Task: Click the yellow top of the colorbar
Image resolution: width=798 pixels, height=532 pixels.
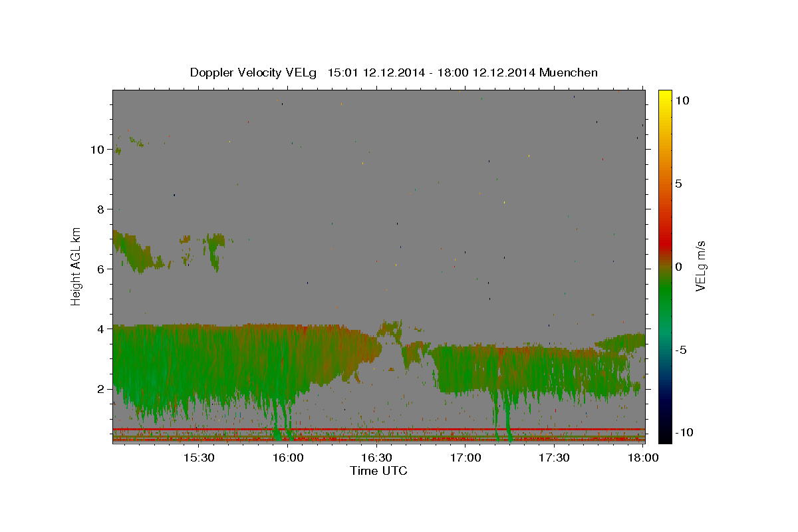Action: pos(664,96)
